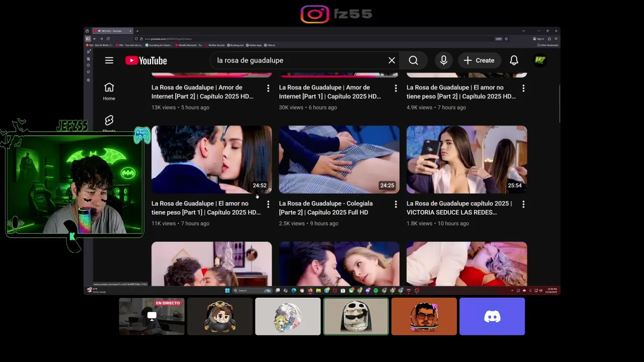644x362 pixels.
Task: Click '13K views • 5 hours ago' text
Action: [x=180, y=108]
